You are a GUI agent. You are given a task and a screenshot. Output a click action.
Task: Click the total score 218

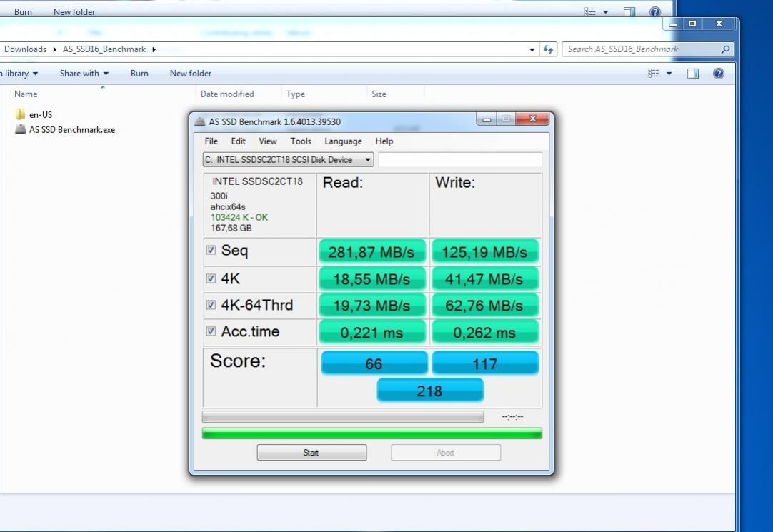(430, 391)
